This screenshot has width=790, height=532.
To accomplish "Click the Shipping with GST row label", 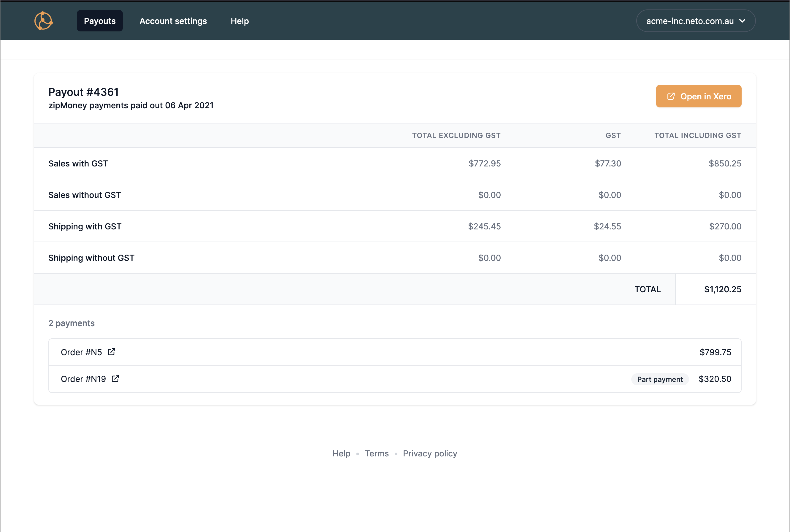I will tap(85, 226).
